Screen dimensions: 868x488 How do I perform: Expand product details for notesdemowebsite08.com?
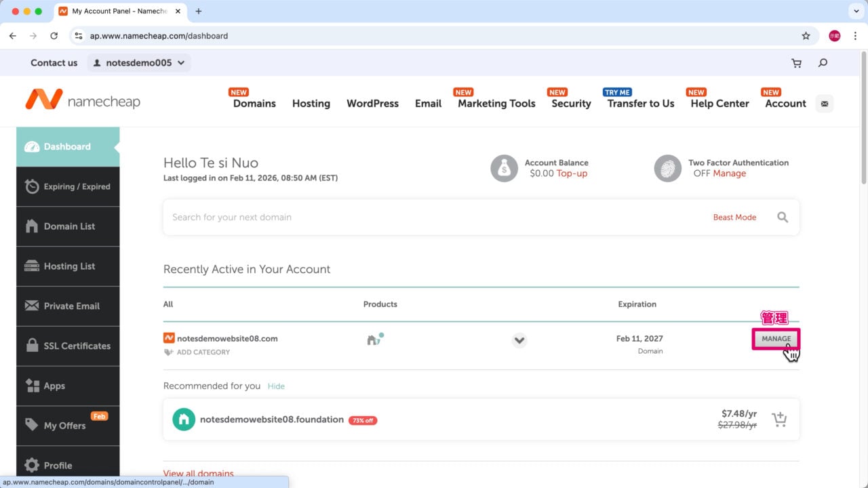click(x=519, y=340)
